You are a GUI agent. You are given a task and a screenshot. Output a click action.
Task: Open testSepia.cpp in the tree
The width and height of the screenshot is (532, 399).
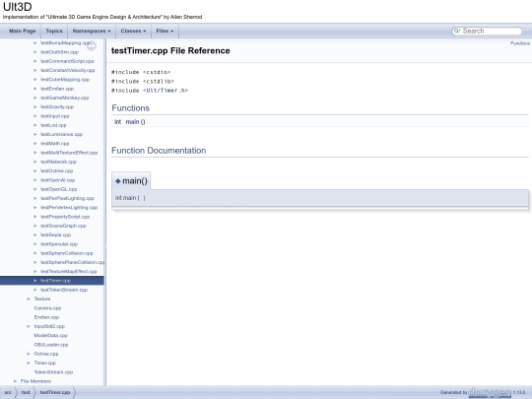tap(55, 234)
